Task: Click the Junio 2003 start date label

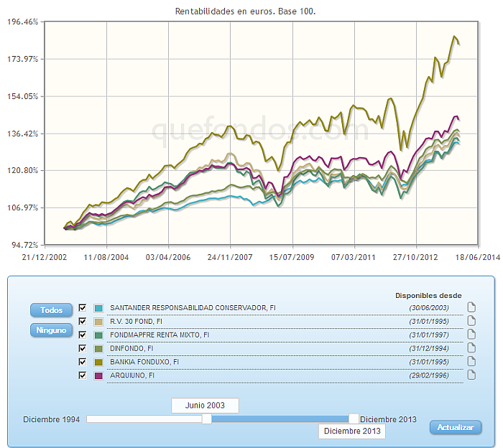Action: point(205,406)
